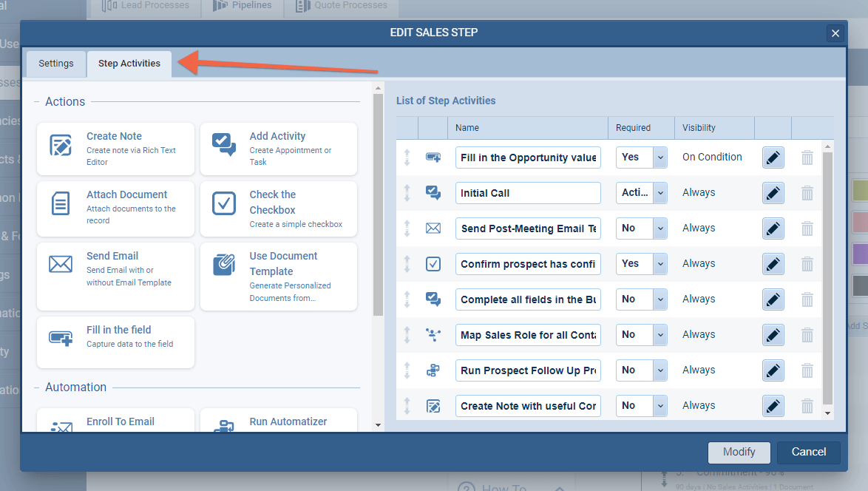The image size is (868, 491).
Task: Click the Fill in the field icon
Action: tap(61, 338)
